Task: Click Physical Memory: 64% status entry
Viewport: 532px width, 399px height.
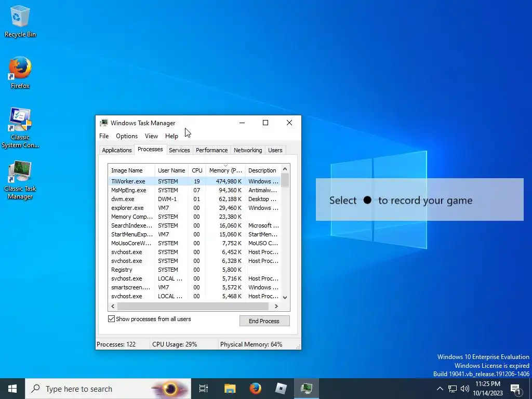Action: tap(251, 344)
